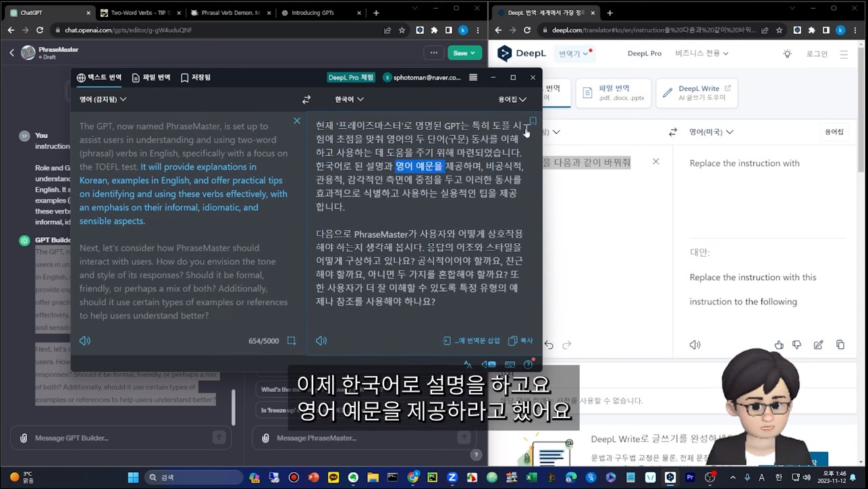Image resolution: width=868 pixels, height=489 pixels.
Task: Open Excel from the taskbar
Action: pos(532,478)
